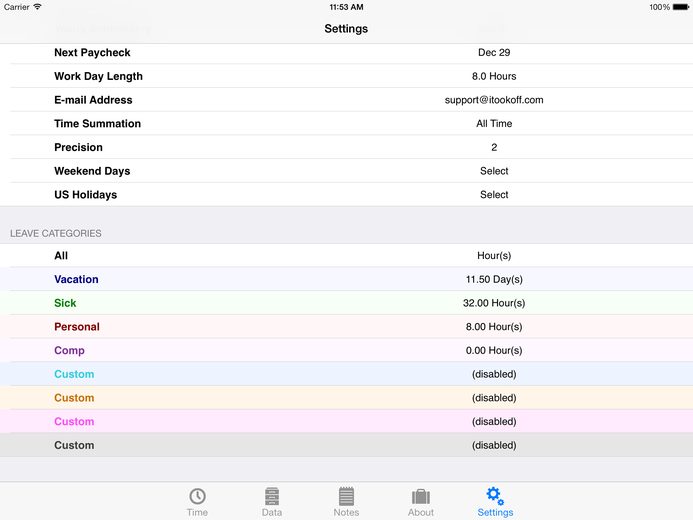The height and width of the screenshot is (520, 693).
Task: Open the Time tab clock icon
Action: click(x=197, y=496)
